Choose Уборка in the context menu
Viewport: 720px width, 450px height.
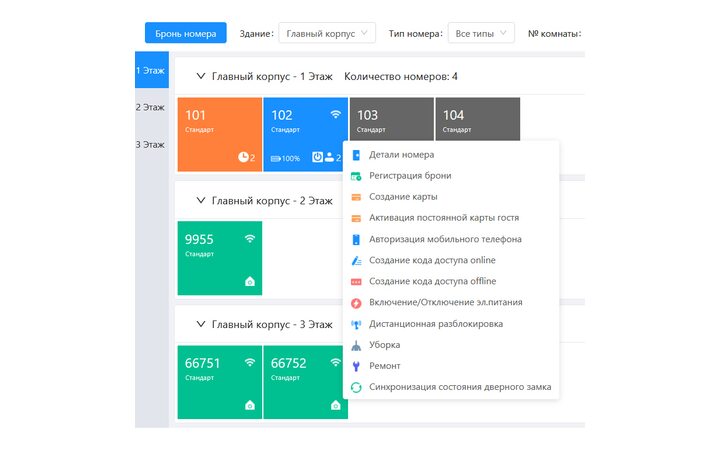385,345
